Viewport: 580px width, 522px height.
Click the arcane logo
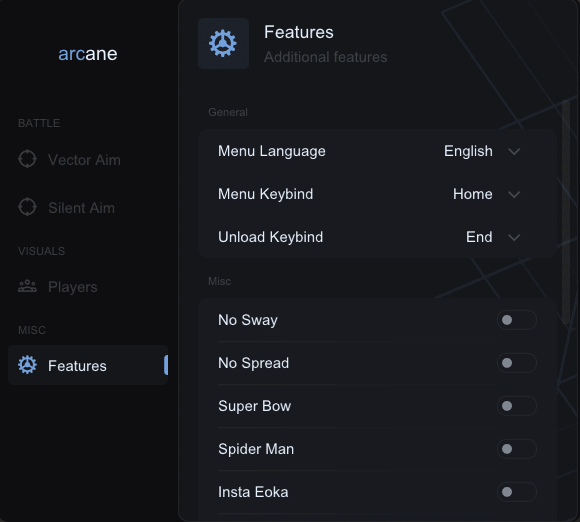coord(88,54)
